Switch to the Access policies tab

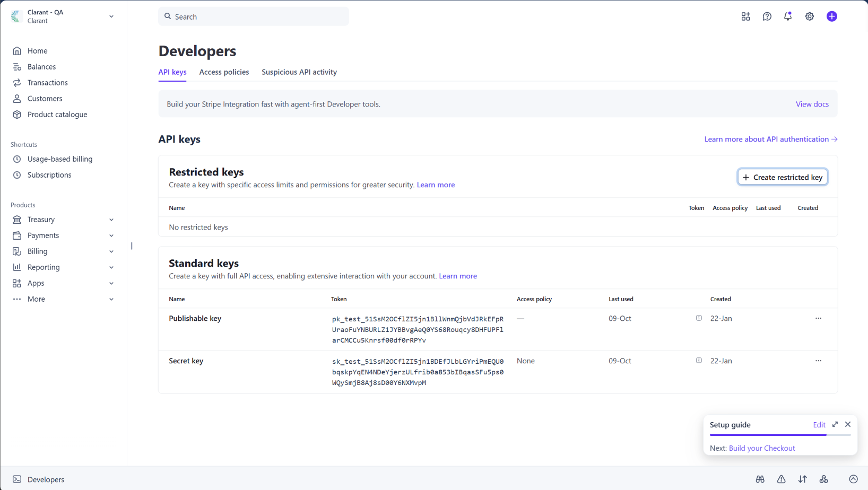click(x=224, y=72)
